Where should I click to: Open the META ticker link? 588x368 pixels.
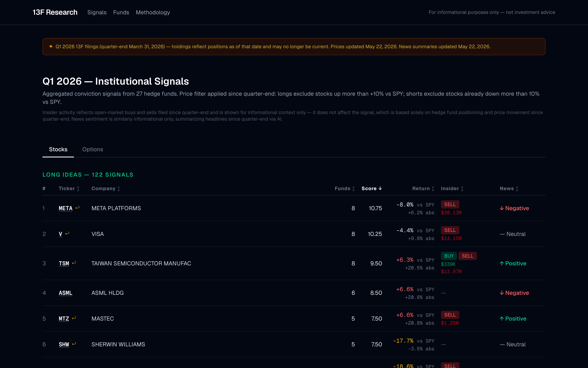point(66,208)
